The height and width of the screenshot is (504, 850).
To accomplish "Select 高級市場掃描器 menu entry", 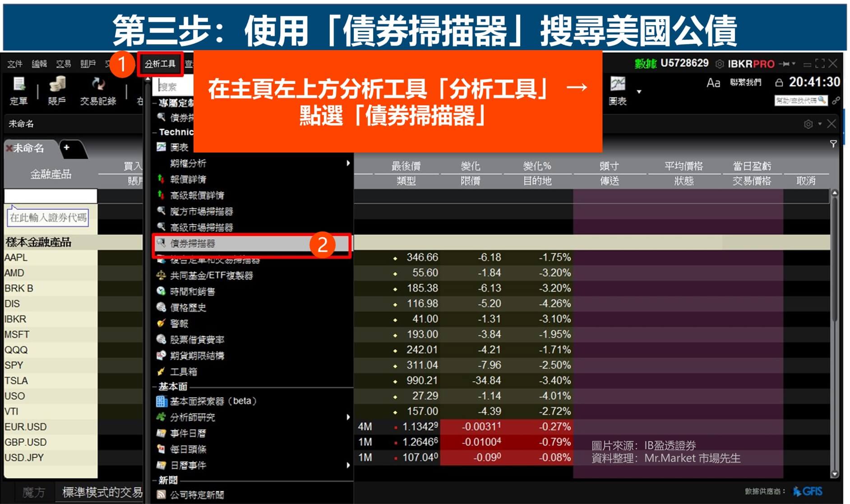I will 201,227.
